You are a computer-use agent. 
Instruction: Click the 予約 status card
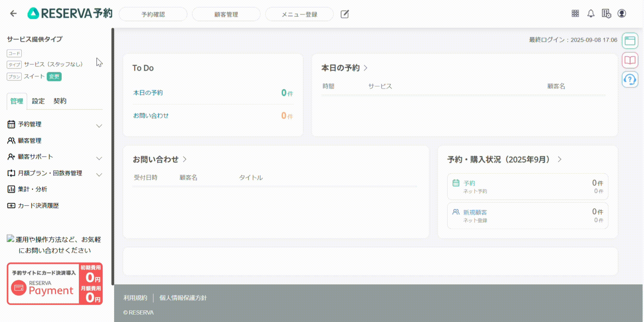pyautogui.click(x=528, y=186)
